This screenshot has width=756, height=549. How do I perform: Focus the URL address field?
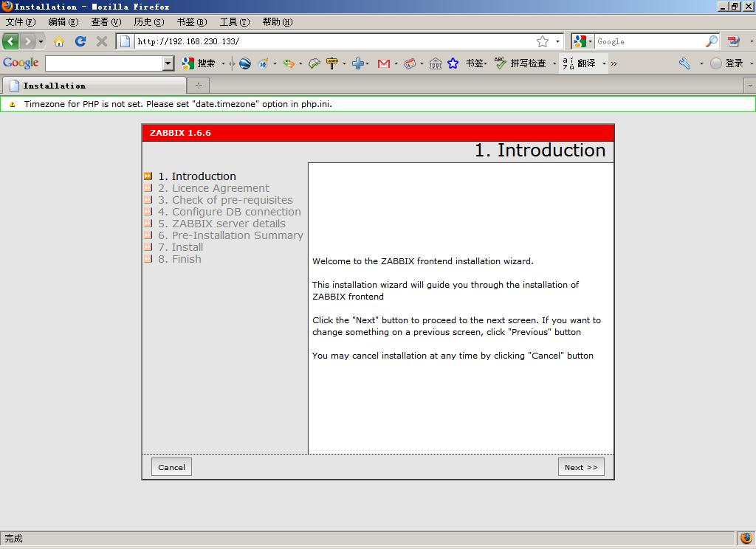pos(334,41)
